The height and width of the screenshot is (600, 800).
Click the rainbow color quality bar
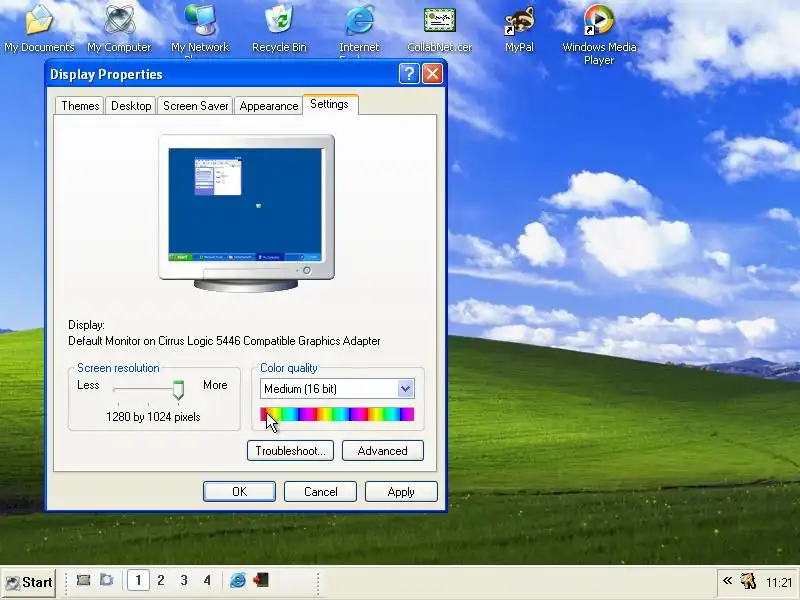(x=337, y=414)
